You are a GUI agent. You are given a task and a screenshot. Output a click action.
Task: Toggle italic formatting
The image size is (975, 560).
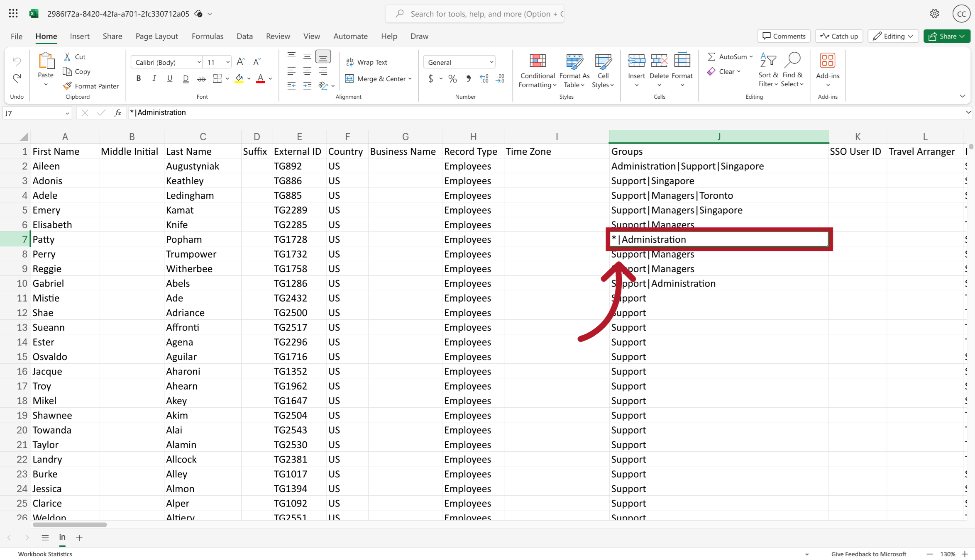154,78
